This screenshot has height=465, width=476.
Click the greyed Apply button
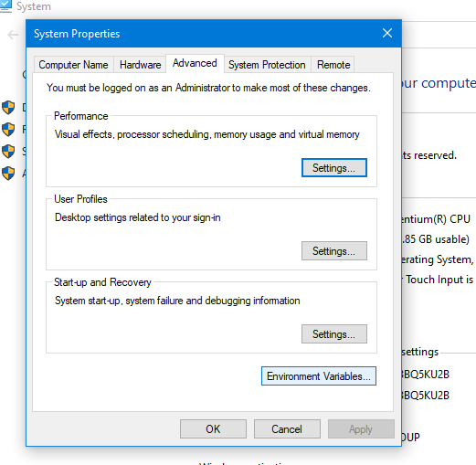361,429
